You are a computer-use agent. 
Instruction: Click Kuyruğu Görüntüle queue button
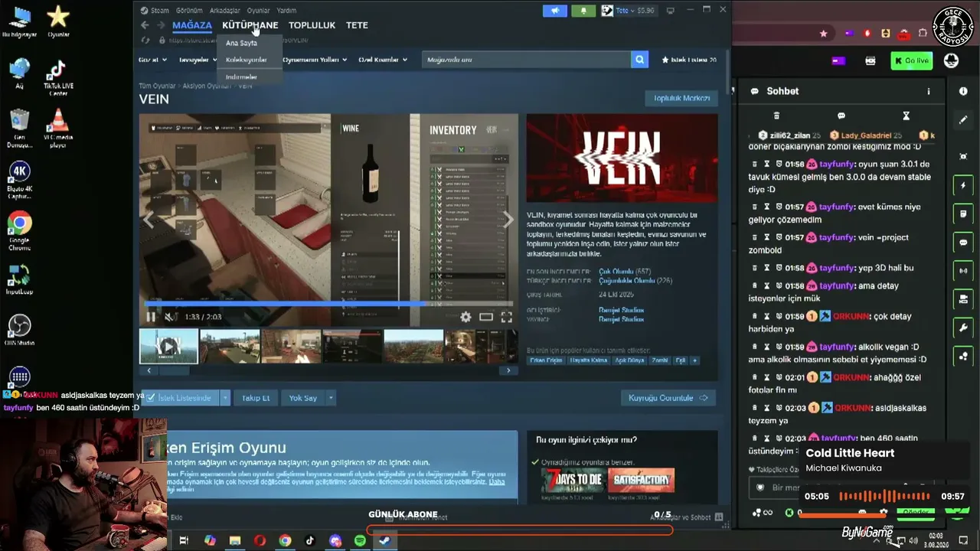pos(668,398)
